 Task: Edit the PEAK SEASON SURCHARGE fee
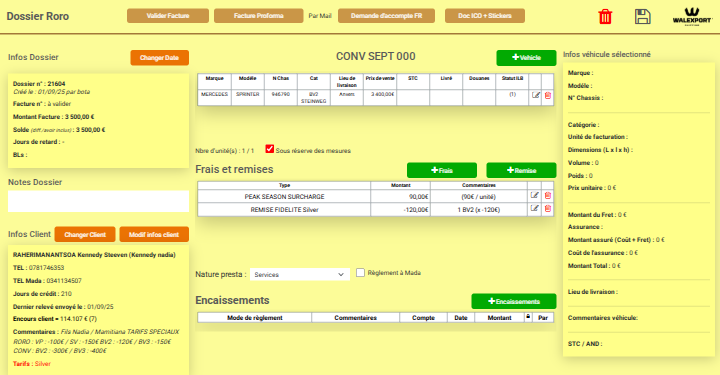(x=534, y=196)
